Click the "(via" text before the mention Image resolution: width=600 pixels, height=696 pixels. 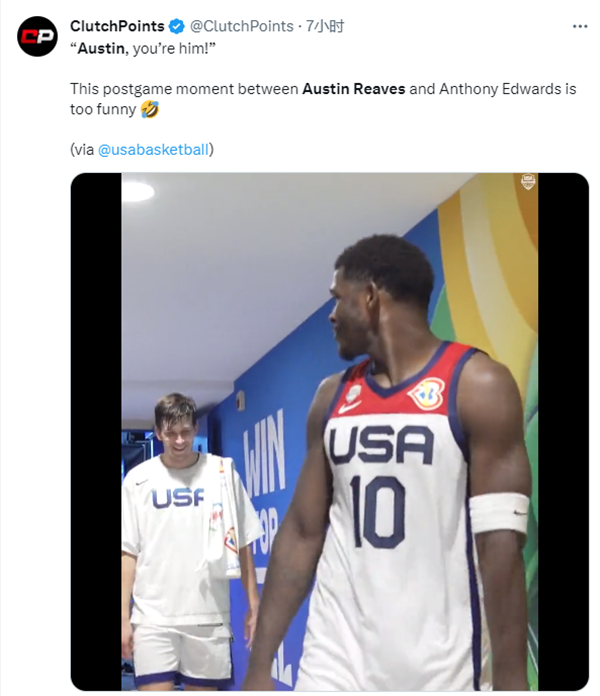(81, 150)
